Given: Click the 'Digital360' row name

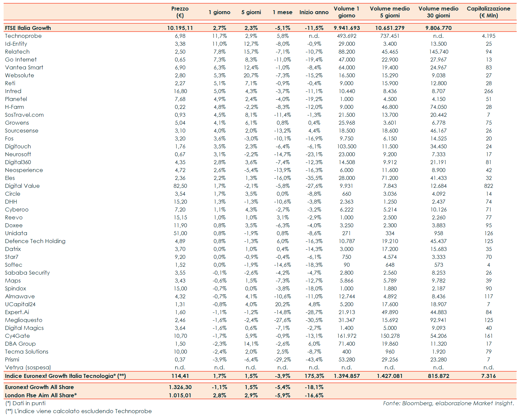Looking at the screenshot, I should click(x=18, y=162).
